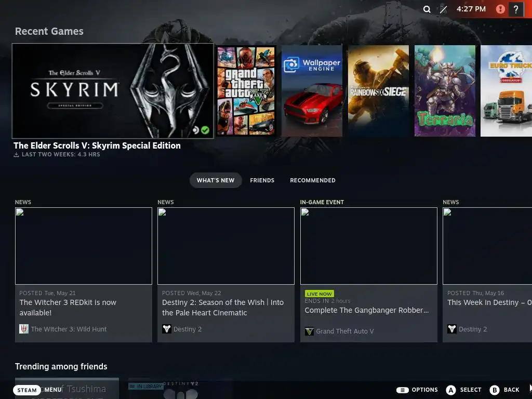Click the Live Now badge
532x399 pixels.
320,294
